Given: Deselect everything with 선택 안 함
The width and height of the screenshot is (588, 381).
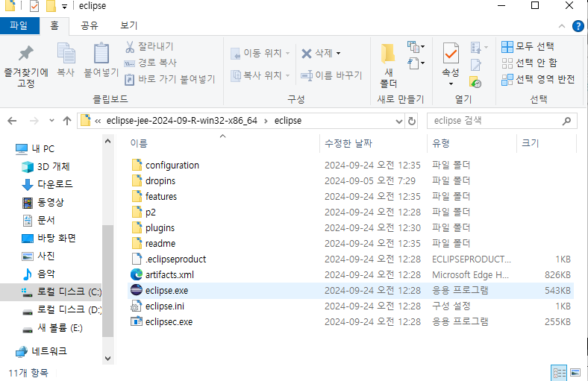Looking at the screenshot, I should pyautogui.click(x=529, y=63).
